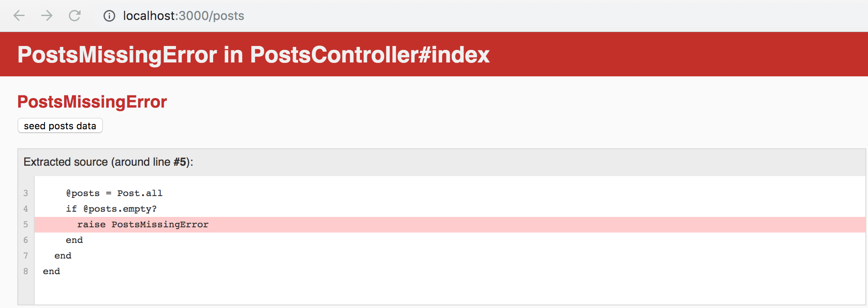Click the browser back arrow
Screen dimensions: 868x308
tap(19, 16)
